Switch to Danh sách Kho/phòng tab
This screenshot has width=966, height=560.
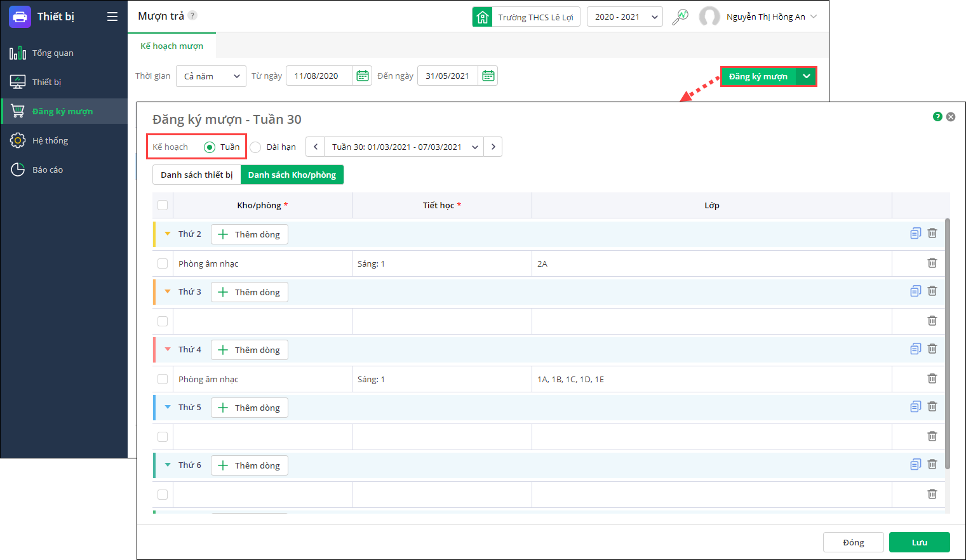point(292,175)
